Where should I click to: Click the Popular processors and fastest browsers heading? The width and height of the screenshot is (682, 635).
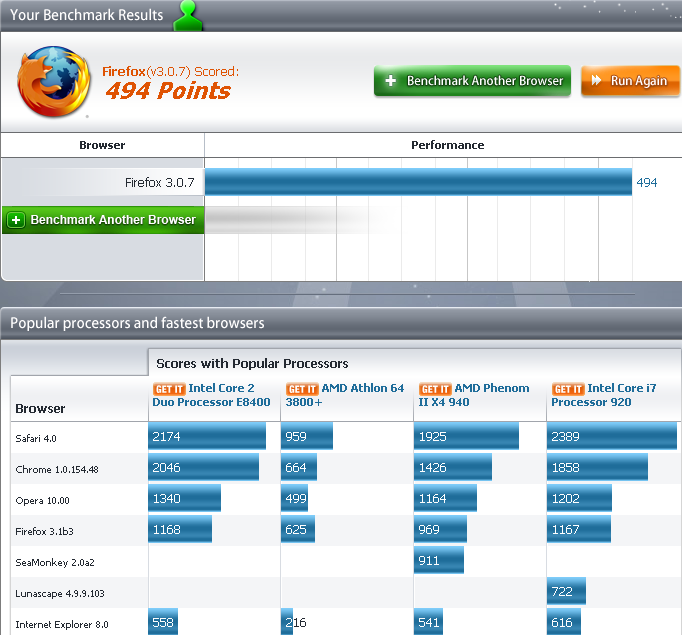[137, 323]
